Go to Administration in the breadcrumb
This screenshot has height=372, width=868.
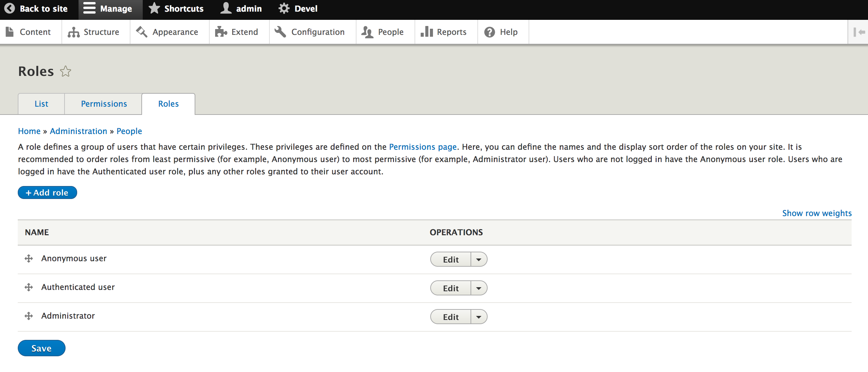(79, 131)
